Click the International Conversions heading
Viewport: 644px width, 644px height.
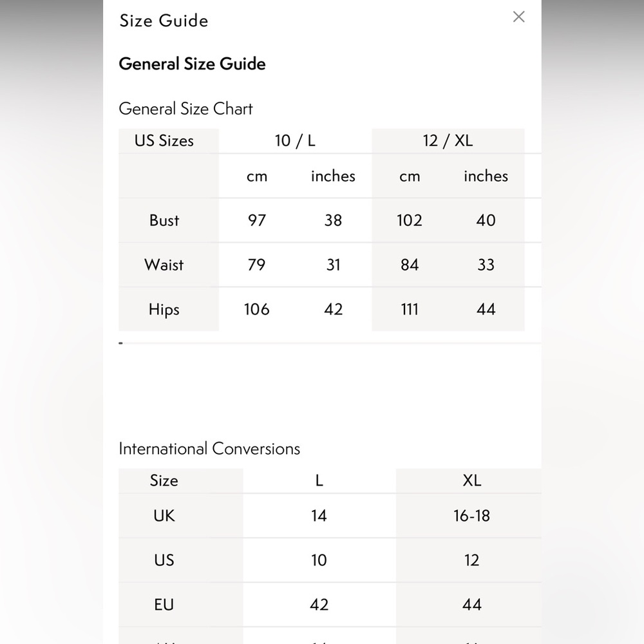209,449
